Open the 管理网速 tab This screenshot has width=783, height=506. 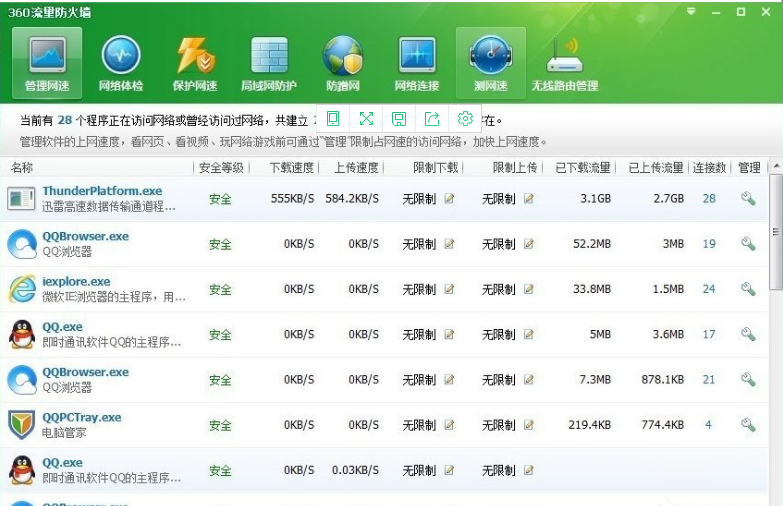click(47, 62)
